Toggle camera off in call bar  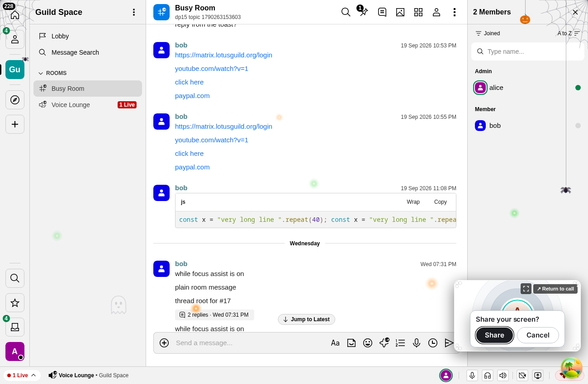click(522, 375)
